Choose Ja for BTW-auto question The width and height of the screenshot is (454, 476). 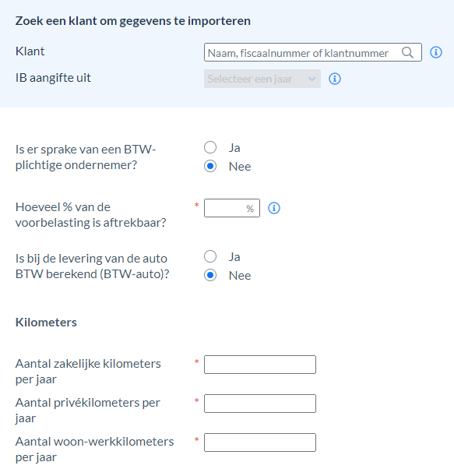pyautogui.click(x=210, y=256)
